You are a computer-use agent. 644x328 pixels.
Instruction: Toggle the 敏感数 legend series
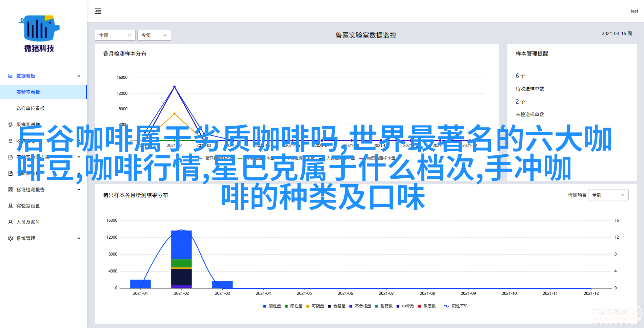pyautogui.click(x=427, y=306)
